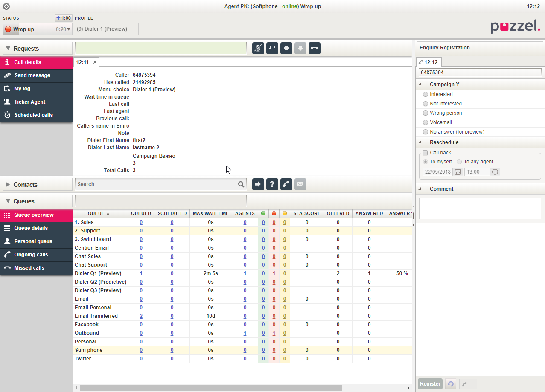Click the settings gear icon
Viewport: 545px width, 392px height.
tap(6, 6)
